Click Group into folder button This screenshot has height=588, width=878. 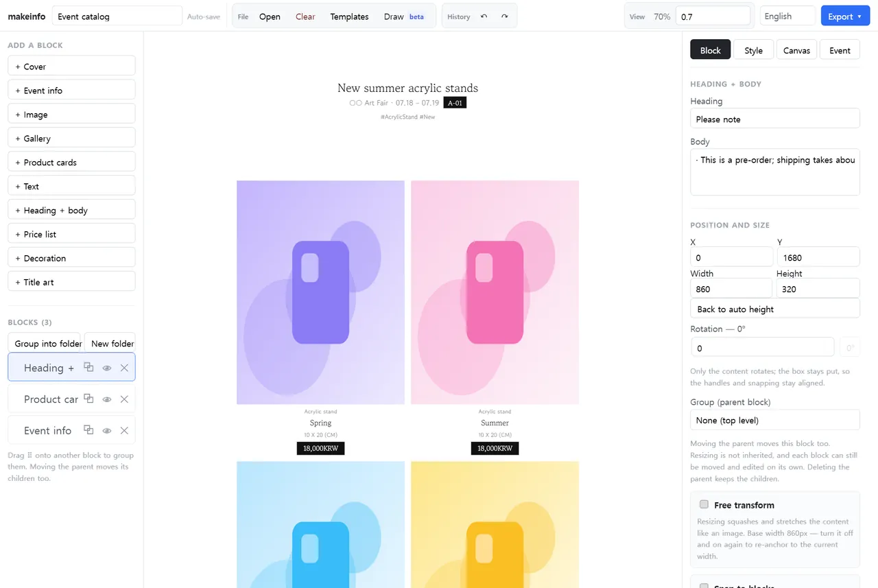click(x=45, y=343)
